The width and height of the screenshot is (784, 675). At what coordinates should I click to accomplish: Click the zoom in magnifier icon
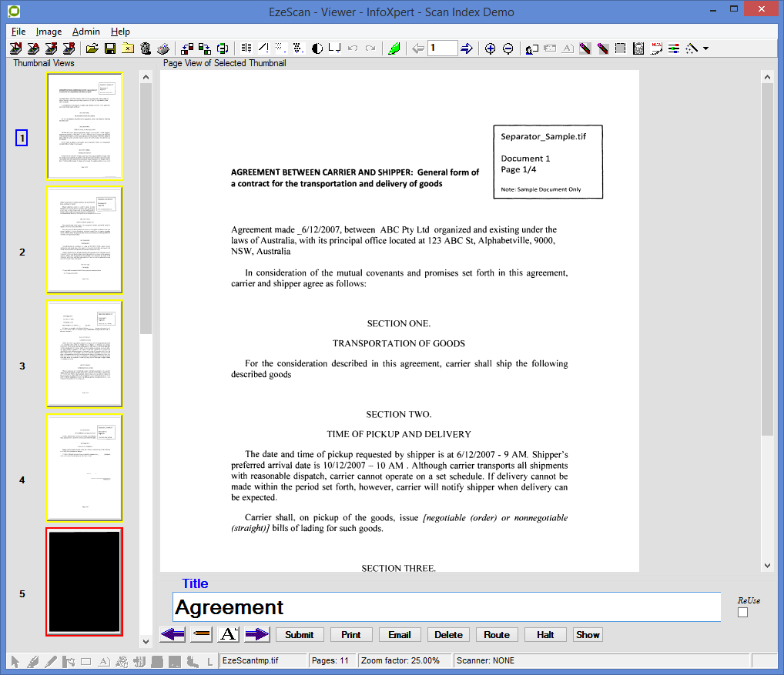(x=490, y=48)
